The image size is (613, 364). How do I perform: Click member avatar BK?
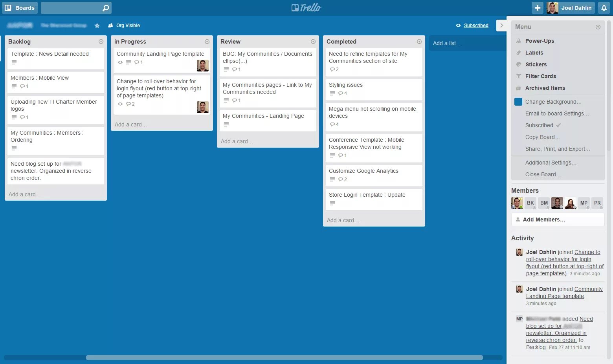[530, 203]
